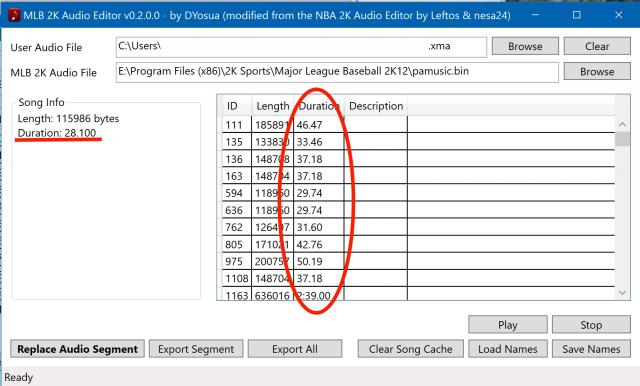The height and width of the screenshot is (386, 640).
Task: Click the Ready status bar text
Action: click(18, 377)
